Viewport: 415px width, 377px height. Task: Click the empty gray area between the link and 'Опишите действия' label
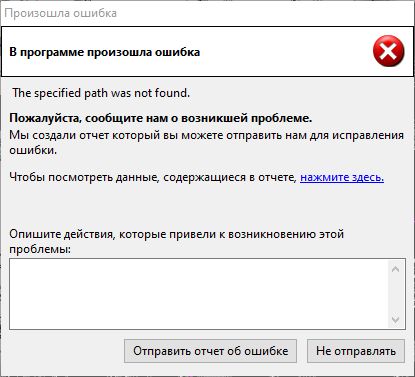[x=207, y=206]
